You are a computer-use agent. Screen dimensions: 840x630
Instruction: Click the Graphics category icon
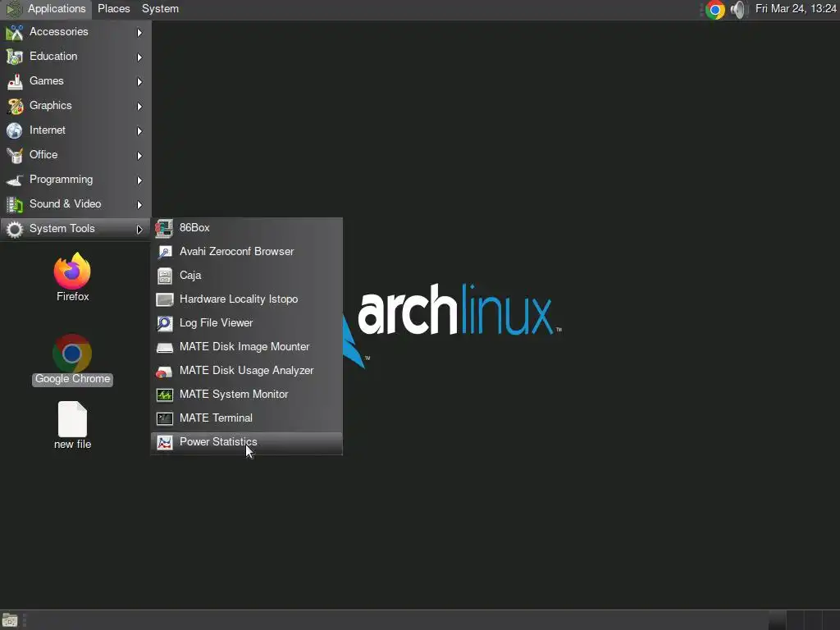click(x=15, y=106)
